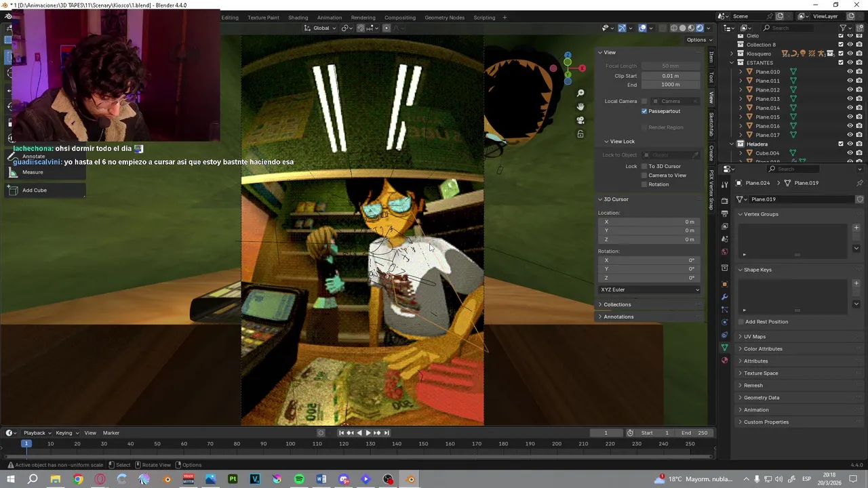Enable Lock Camera to View
868x488 pixels.
click(644, 175)
